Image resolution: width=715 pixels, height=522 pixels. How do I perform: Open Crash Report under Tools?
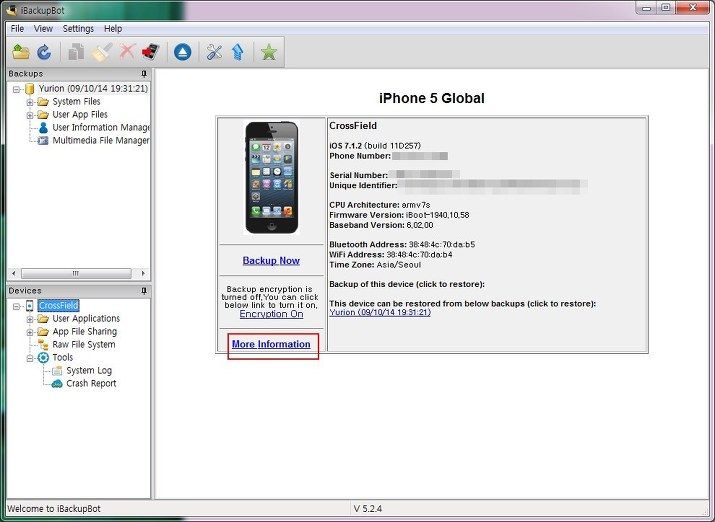tap(91, 383)
